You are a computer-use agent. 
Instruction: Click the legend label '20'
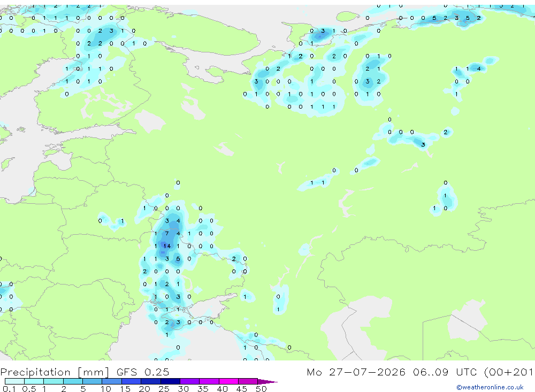(144, 389)
